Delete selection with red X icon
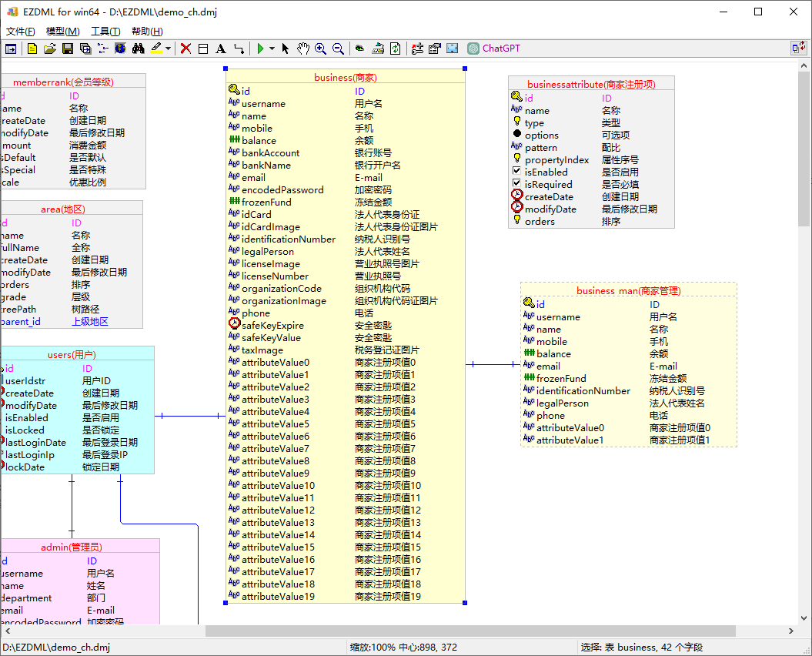This screenshot has width=812, height=656. 186,49
